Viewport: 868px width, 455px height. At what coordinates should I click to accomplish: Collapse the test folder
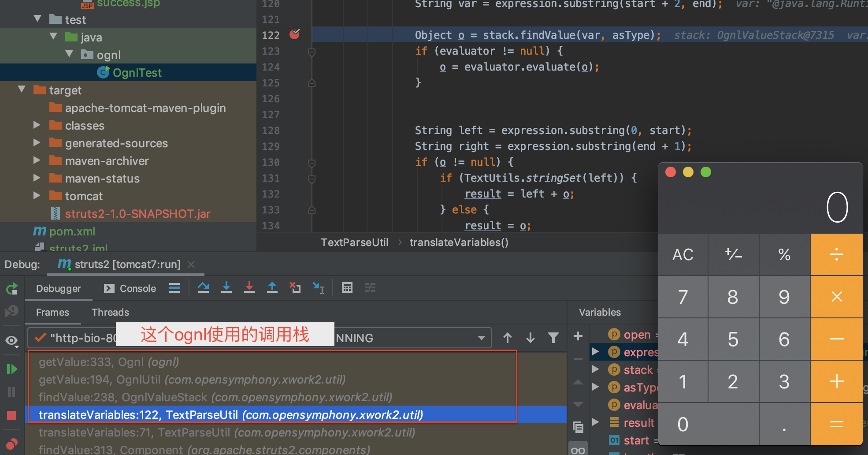tap(38, 19)
